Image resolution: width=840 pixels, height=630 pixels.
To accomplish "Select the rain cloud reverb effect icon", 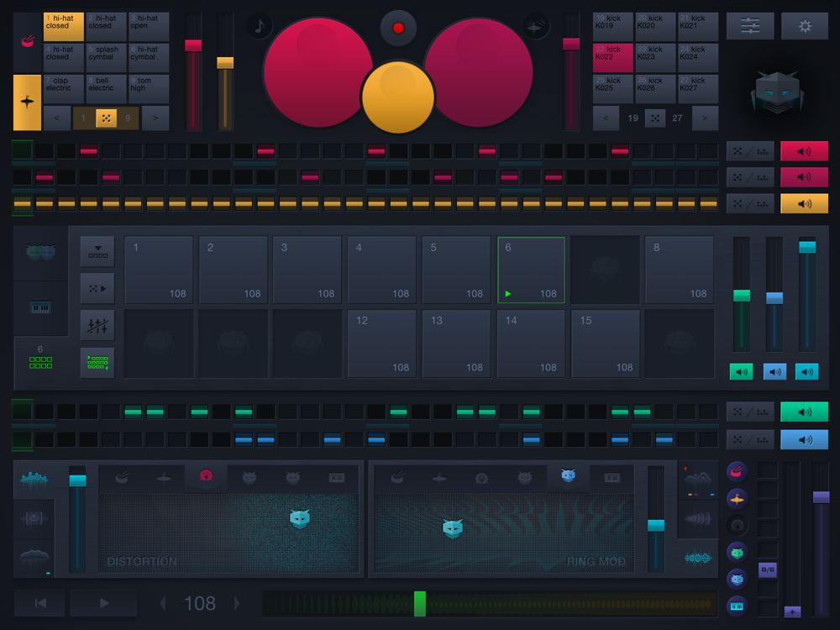I will click(34, 559).
